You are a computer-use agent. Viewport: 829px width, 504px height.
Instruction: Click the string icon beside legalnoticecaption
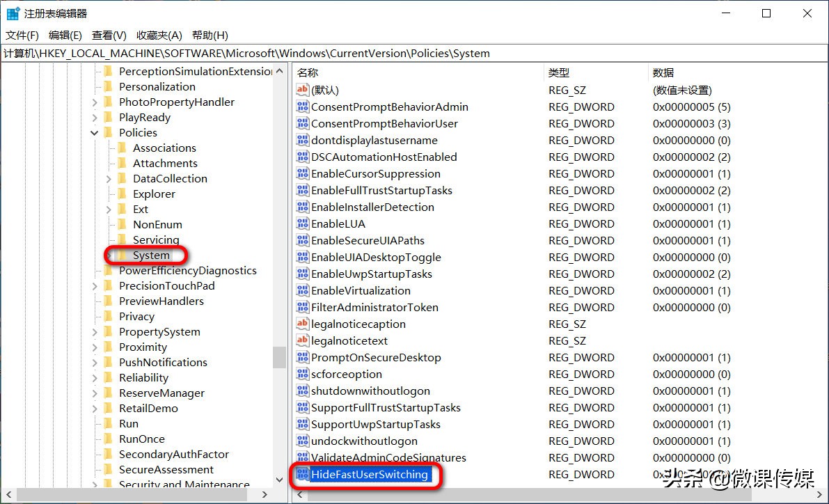click(302, 323)
